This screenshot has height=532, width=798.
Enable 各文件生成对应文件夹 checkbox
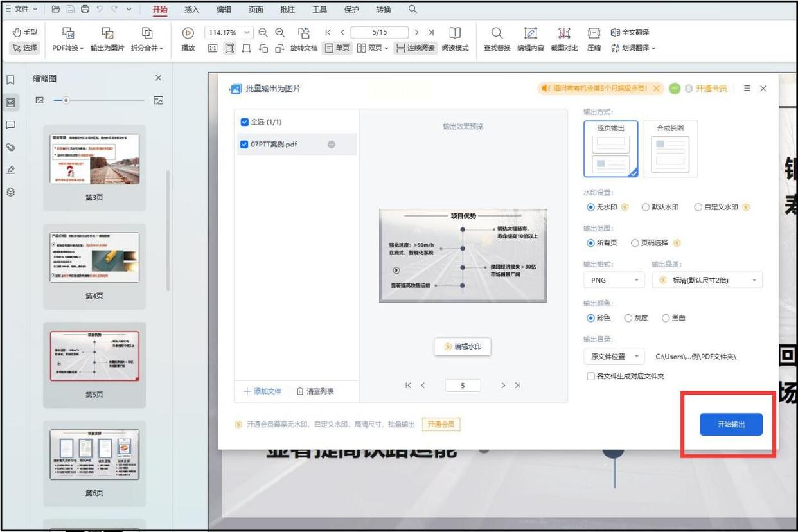[590, 377]
